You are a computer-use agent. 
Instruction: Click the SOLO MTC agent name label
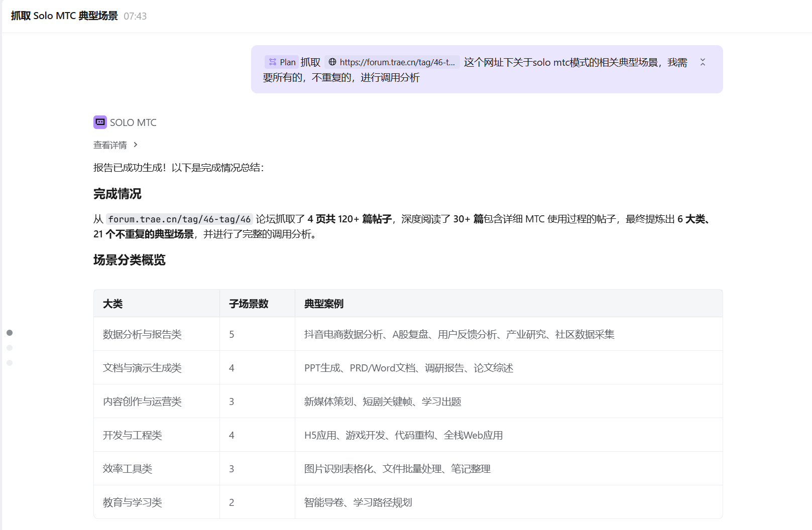point(133,122)
